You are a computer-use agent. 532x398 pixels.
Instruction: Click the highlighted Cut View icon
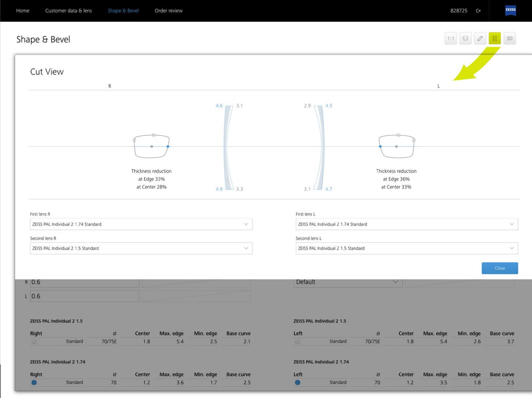click(495, 38)
